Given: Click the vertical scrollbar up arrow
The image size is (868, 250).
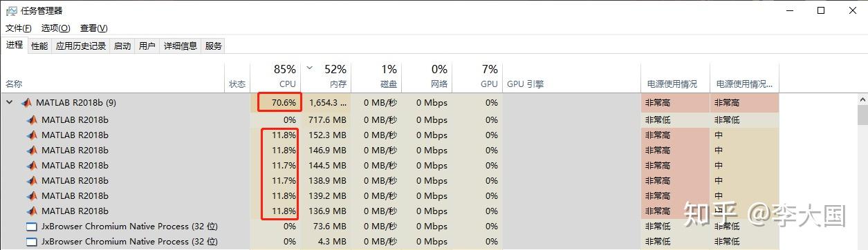Looking at the screenshot, I should [862, 100].
